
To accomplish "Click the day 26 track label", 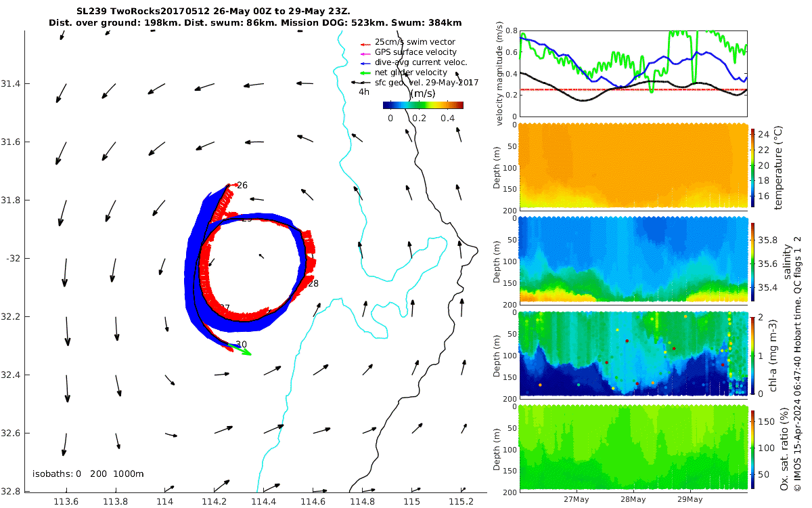I will [242, 185].
